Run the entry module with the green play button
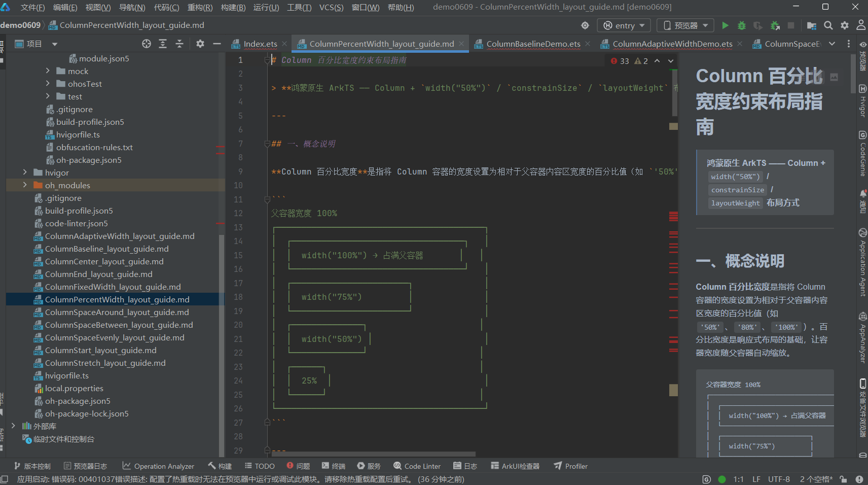Image resolution: width=868 pixels, height=485 pixels. [725, 25]
